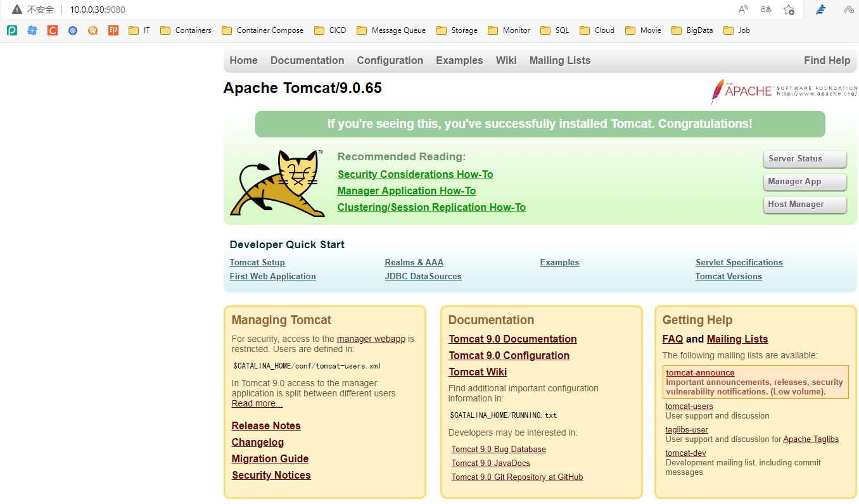Open Migration Guide link
859x504 pixels.
click(270, 458)
